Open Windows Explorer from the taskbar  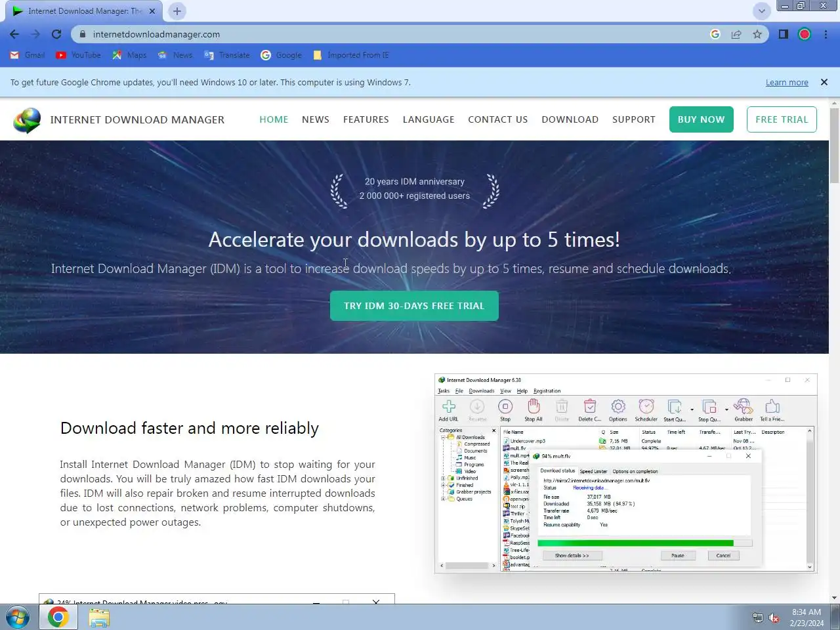99,618
